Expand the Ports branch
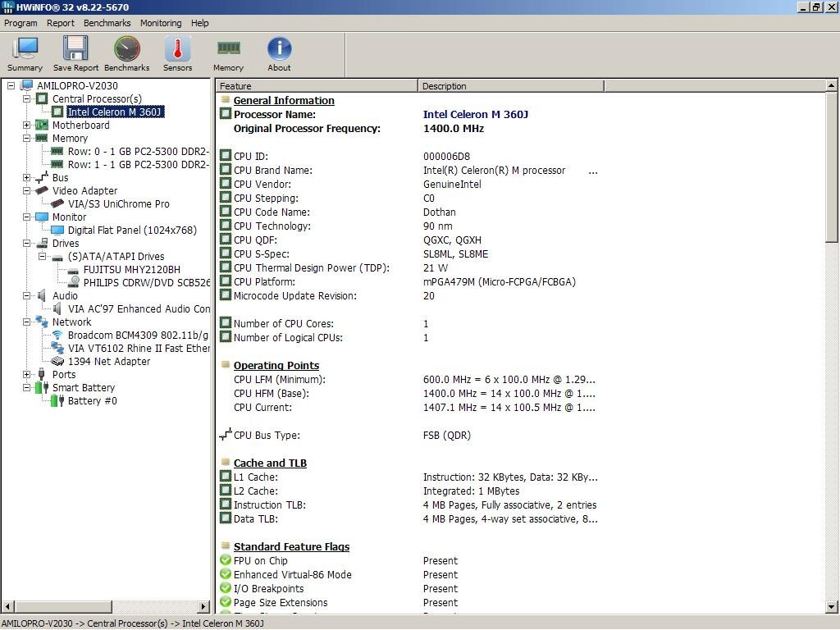This screenshot has width=840, height=630. (x=26, y=374)
